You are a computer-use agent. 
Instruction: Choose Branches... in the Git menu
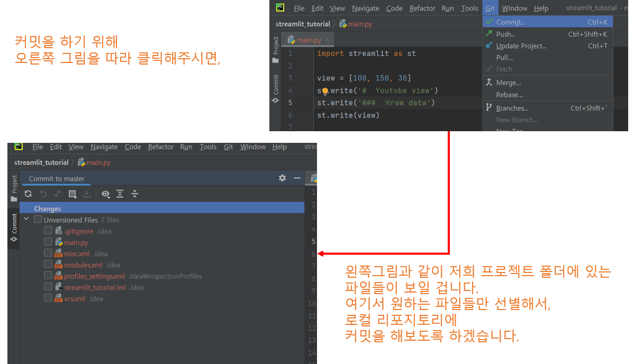pyautogui.click(x=548, y=108)
